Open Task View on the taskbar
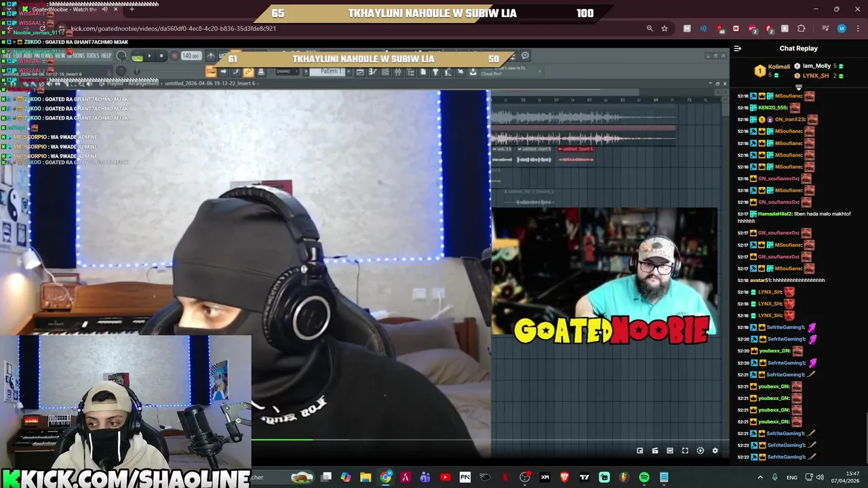 tap(326, 477)
